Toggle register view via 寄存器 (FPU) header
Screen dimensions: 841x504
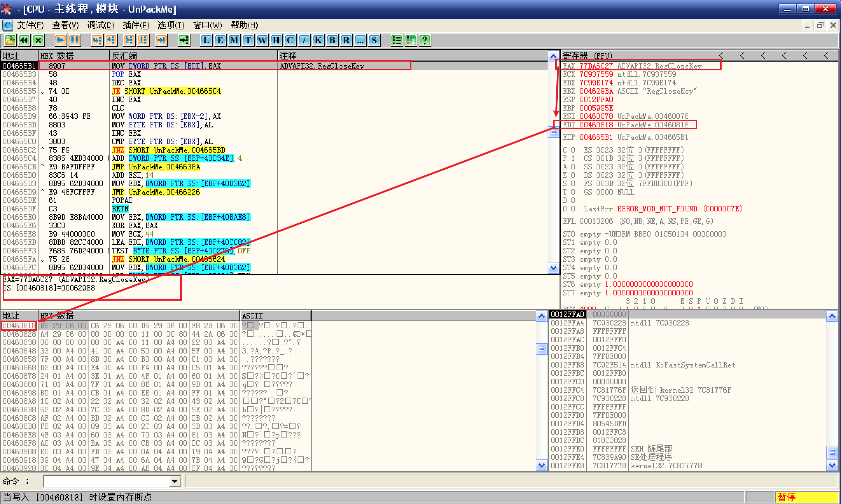(x=588, y=56)
